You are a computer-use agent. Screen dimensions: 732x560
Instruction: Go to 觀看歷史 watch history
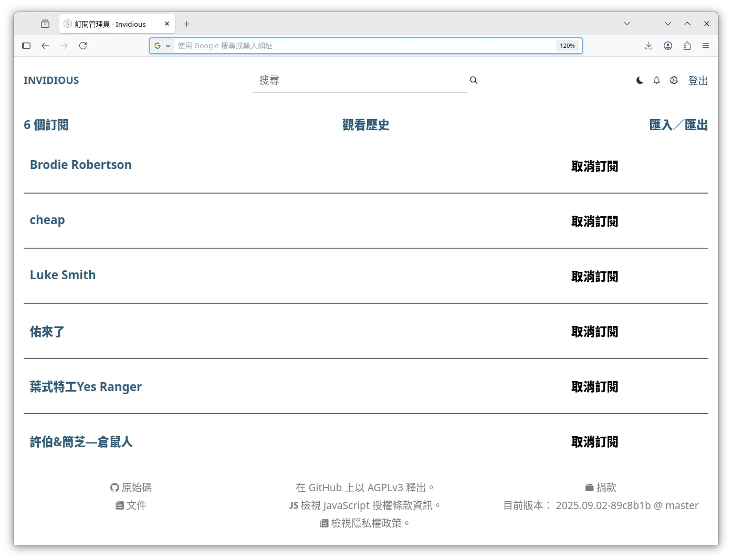tap(365, 125)
